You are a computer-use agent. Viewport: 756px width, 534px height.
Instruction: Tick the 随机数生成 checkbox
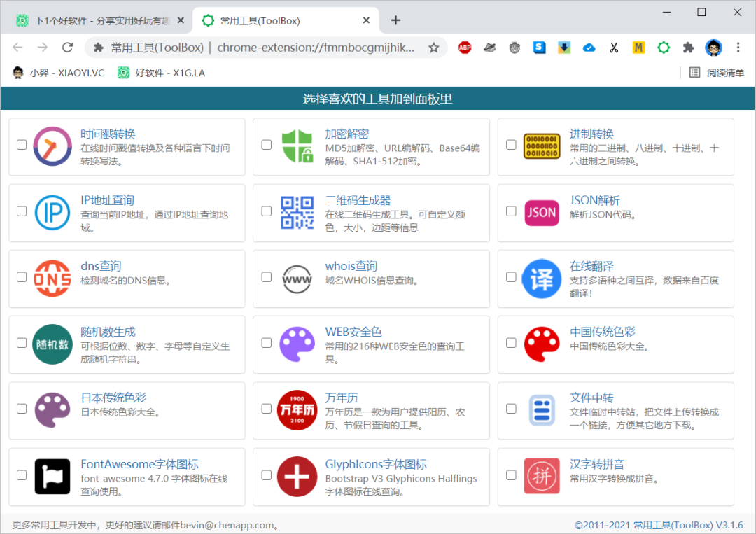(x=22, y=343)
